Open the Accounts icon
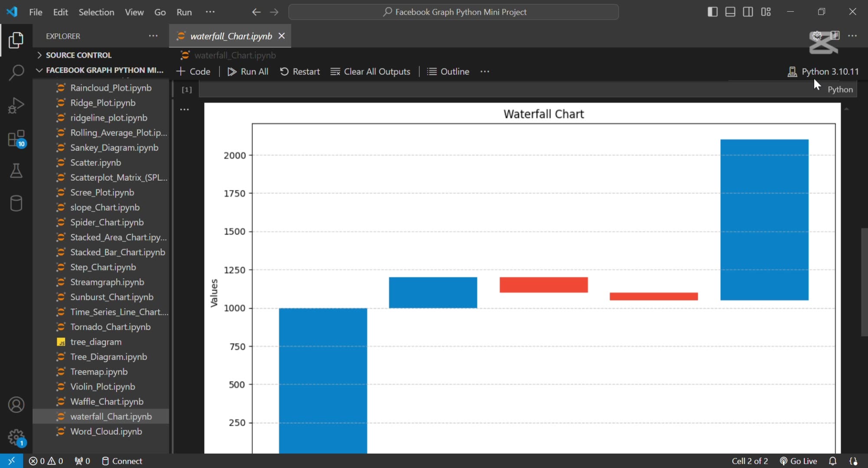Image resolution: width=868 pixels, height=468 pixels. (16, 405)
